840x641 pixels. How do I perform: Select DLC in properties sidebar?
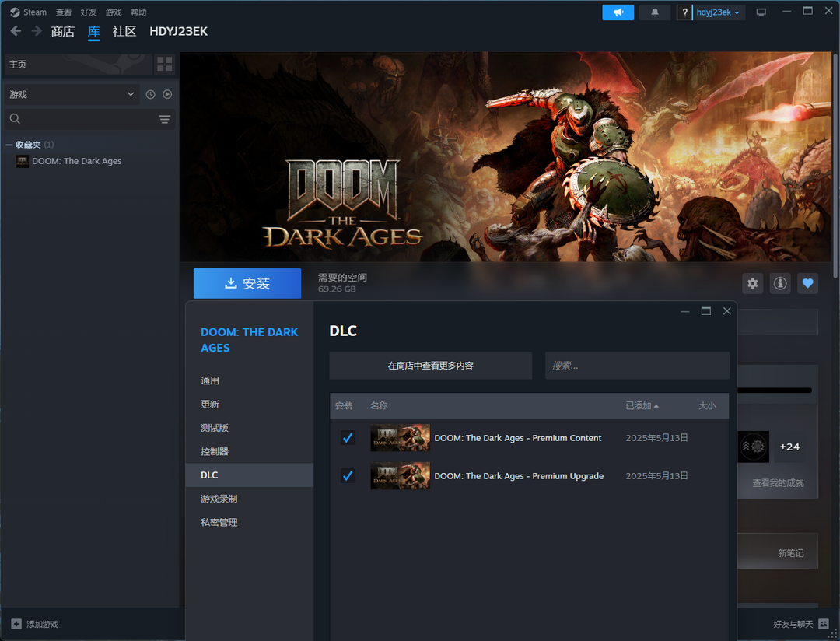pyautogui.click(x=249, y=475)
